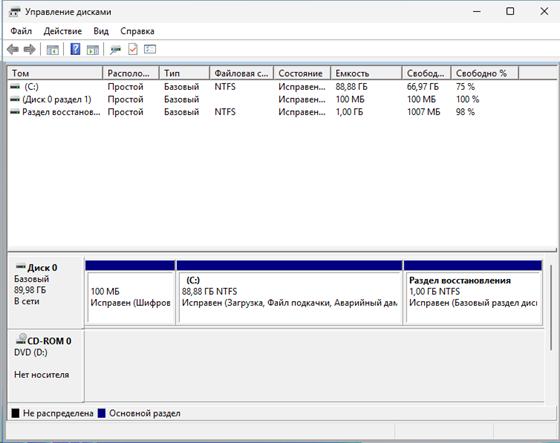Image resolution: width=560 pixels, height=443 pixels.
Task: Click the Back arrow toolbar icon
Action: [x=13, y=49]
